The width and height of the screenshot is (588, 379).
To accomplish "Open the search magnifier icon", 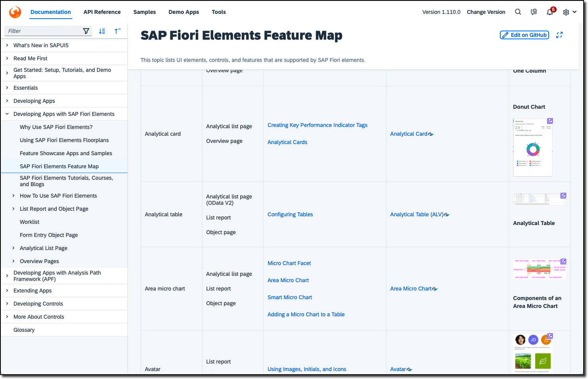I will (518, 12).
